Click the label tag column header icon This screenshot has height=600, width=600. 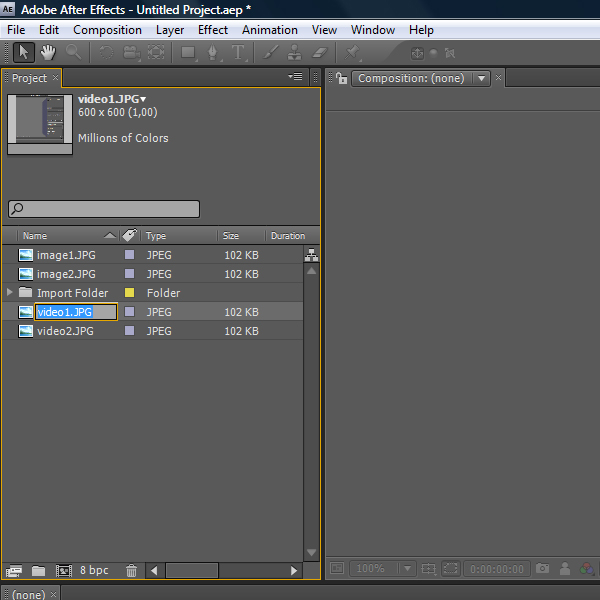(x=130, y=235)
